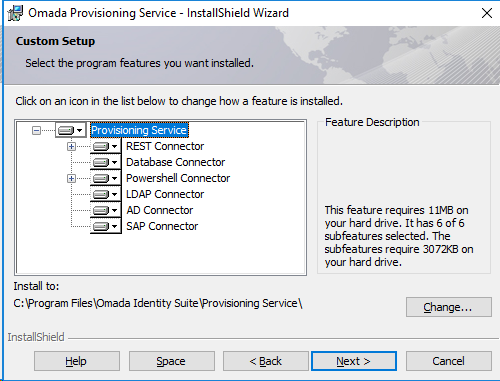Select the Provisioning Service root label
Screen dimensions: 500x381
pos(139,130)
